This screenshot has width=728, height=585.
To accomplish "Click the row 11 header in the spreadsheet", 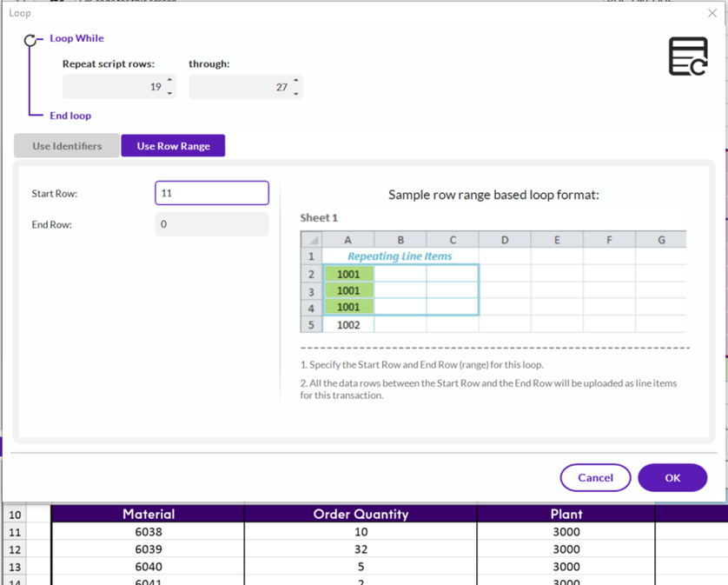I will (15, 532).
